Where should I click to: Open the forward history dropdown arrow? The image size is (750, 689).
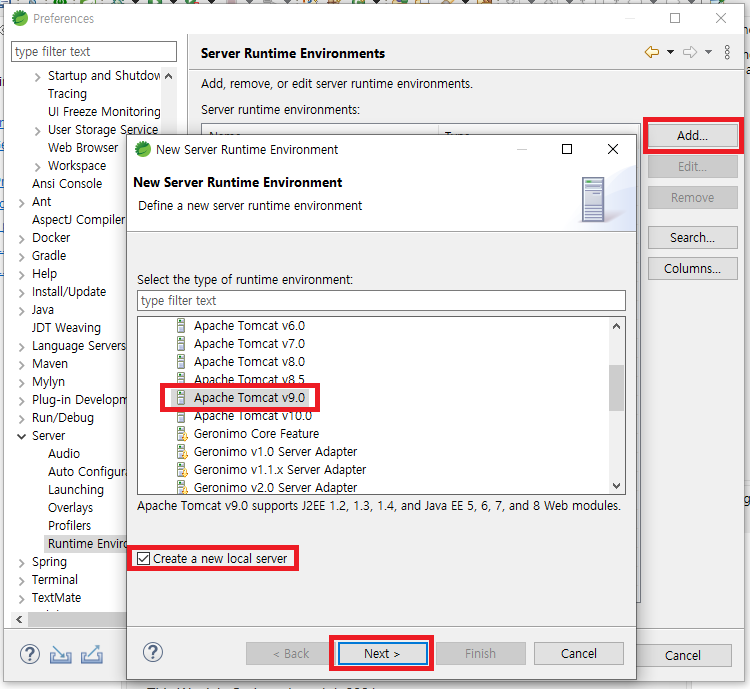click(x=708, y=52)
